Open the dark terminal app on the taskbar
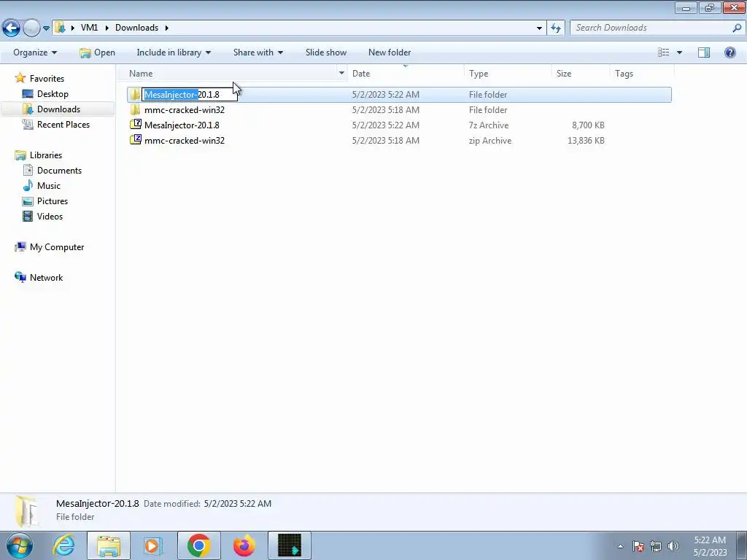Image resolution: width=747 pixels, height=560 pixels. 289,545
